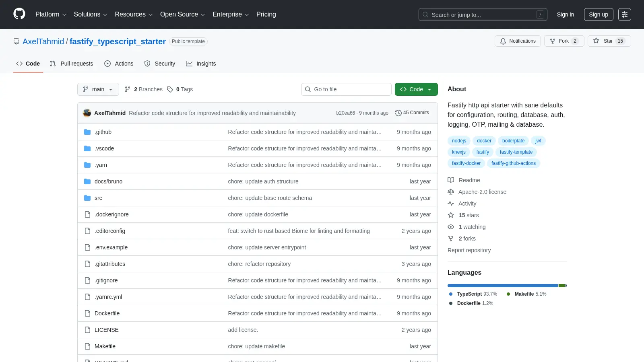Click the repository template icon before AxelTahmid

[16, 41]
